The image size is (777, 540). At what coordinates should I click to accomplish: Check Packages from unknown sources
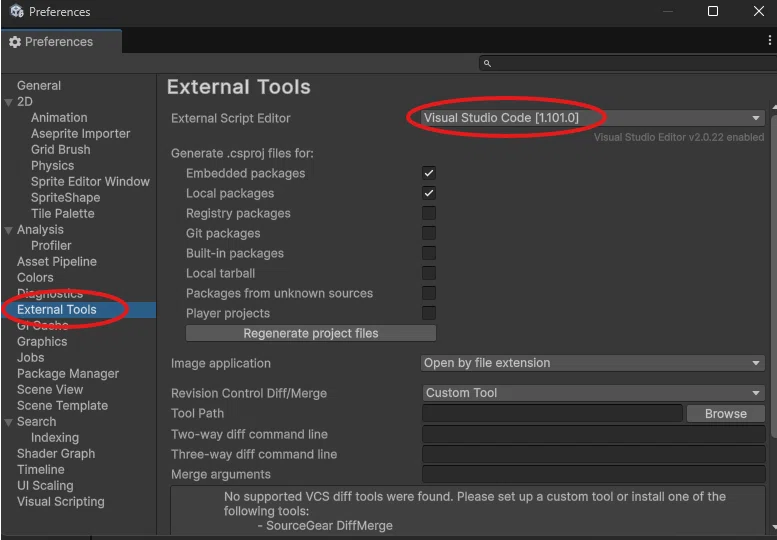point(429,293)
